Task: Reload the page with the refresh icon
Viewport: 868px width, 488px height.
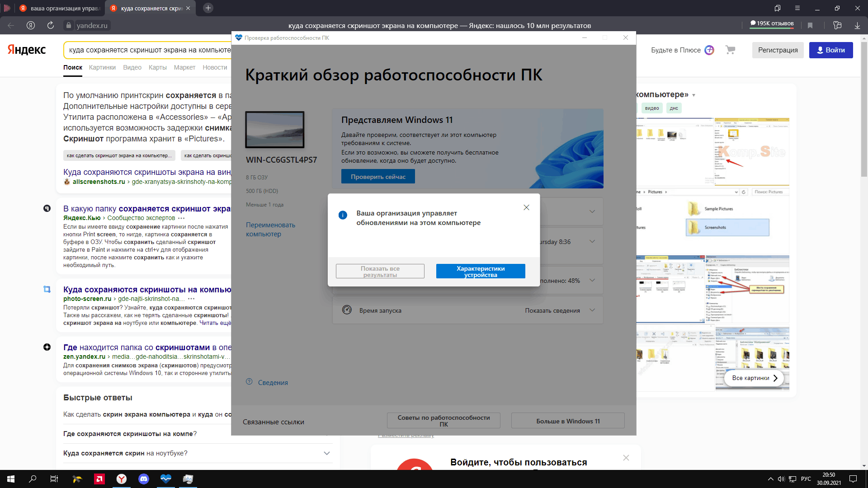Action: tap(51, 26)
